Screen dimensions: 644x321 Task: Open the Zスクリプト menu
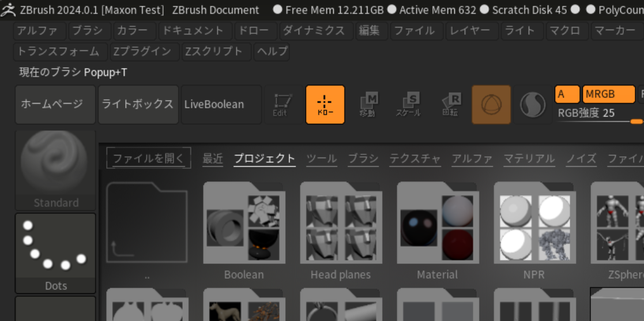tap(216, 52)
